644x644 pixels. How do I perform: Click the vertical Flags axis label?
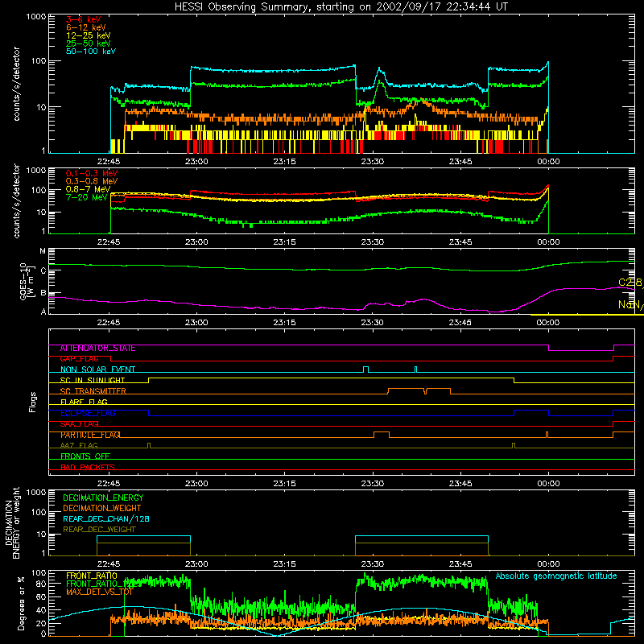tap(33, 402)
